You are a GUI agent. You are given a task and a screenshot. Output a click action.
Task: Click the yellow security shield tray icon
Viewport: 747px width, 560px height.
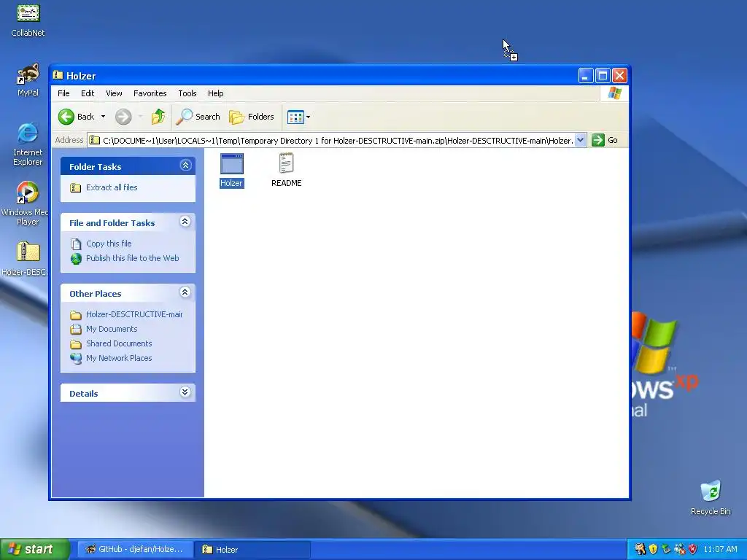(653, 550)
